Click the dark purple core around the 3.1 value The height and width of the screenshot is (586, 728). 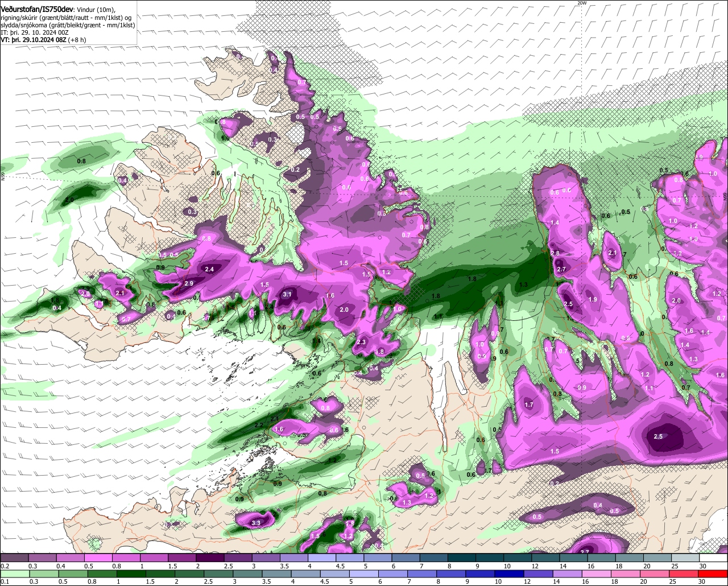(x=289, y=297)
